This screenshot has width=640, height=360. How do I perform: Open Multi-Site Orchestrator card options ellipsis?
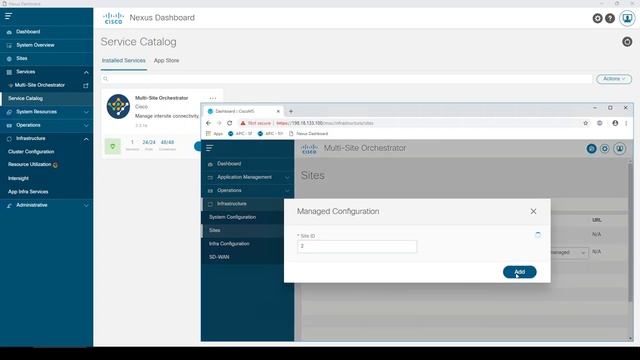pos(213,98)
